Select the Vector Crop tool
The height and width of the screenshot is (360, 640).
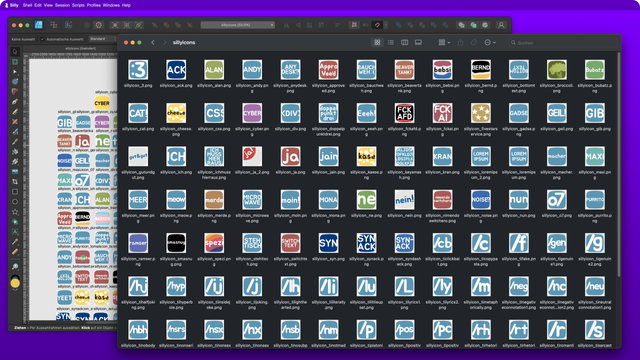[x=15, y=182]
